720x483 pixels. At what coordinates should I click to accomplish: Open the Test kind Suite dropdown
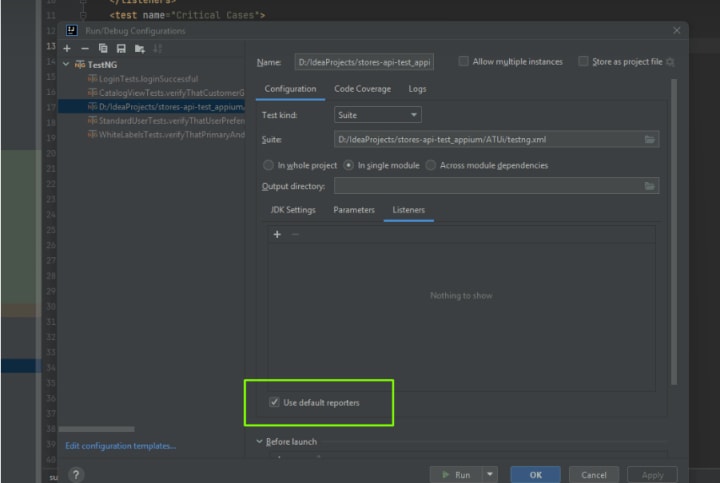pos(377,115)
